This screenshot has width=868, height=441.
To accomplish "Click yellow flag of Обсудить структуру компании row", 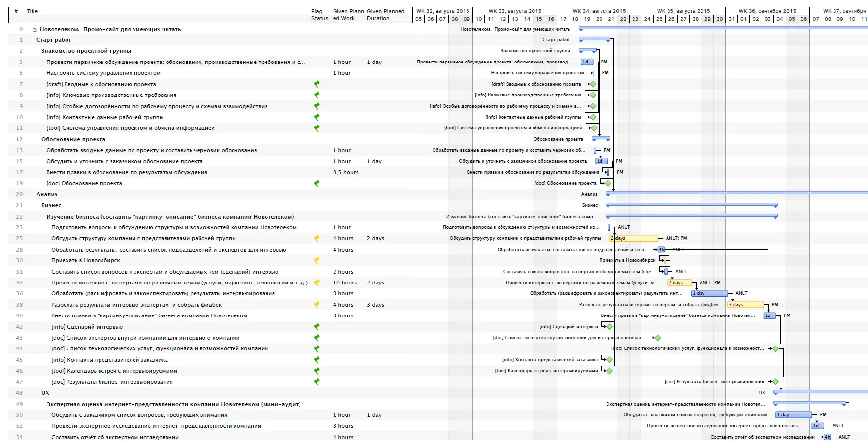I will pyautogui.click(x=317, y=238).
